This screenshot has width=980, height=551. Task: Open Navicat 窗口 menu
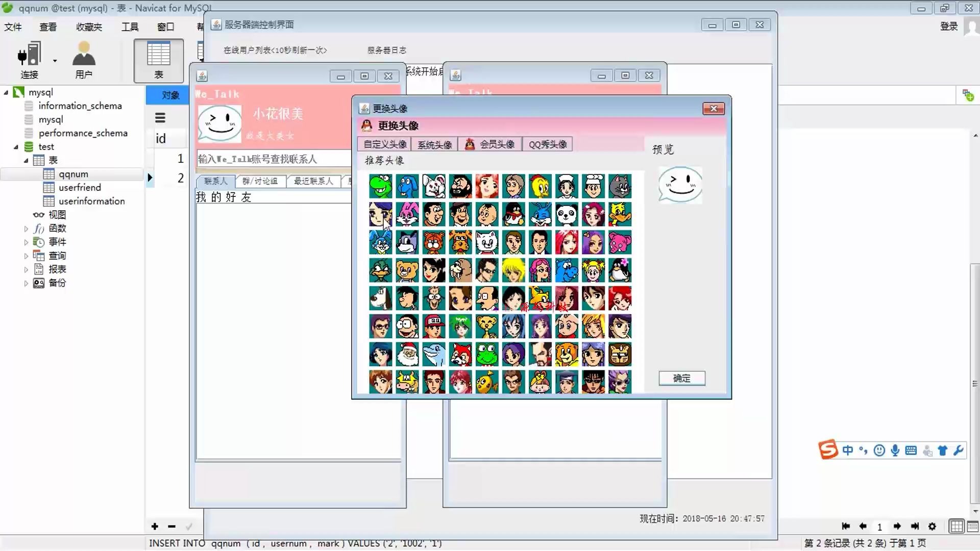[165, 27]
